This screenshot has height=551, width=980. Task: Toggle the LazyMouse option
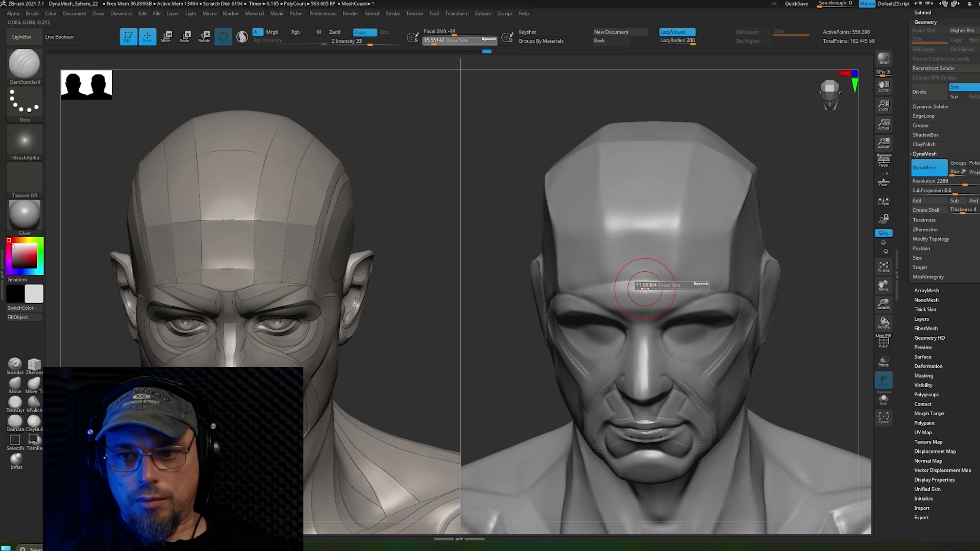point(677,32)
